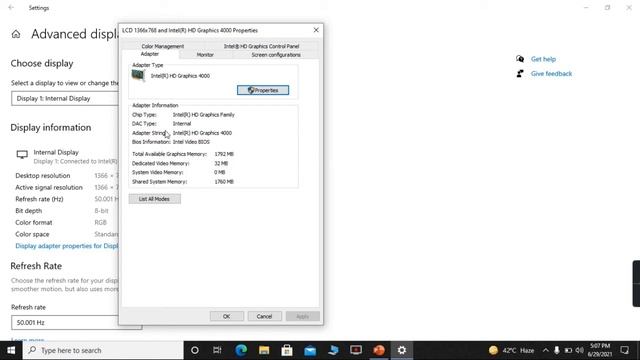Click Cancel in properties dialog
This screenshot has width=640, height=360.
tap(264, 316)
